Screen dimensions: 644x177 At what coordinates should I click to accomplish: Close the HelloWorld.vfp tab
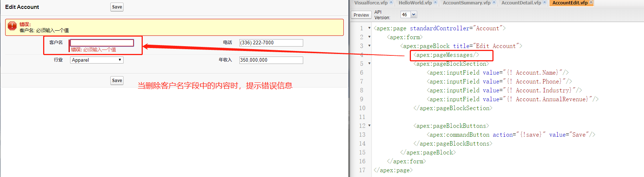tap(435, 2)
